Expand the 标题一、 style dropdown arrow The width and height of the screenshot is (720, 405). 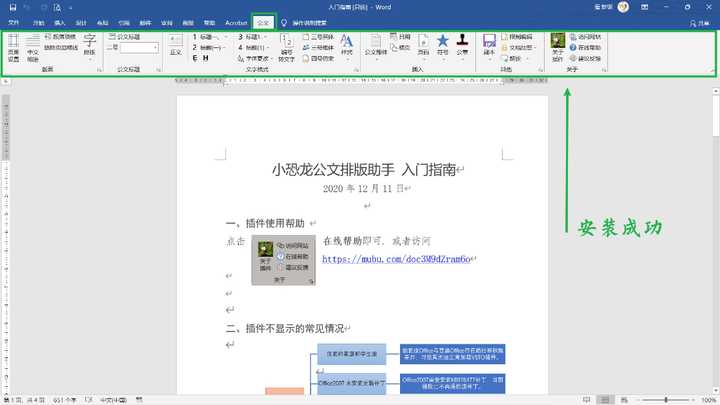point(225,37)
